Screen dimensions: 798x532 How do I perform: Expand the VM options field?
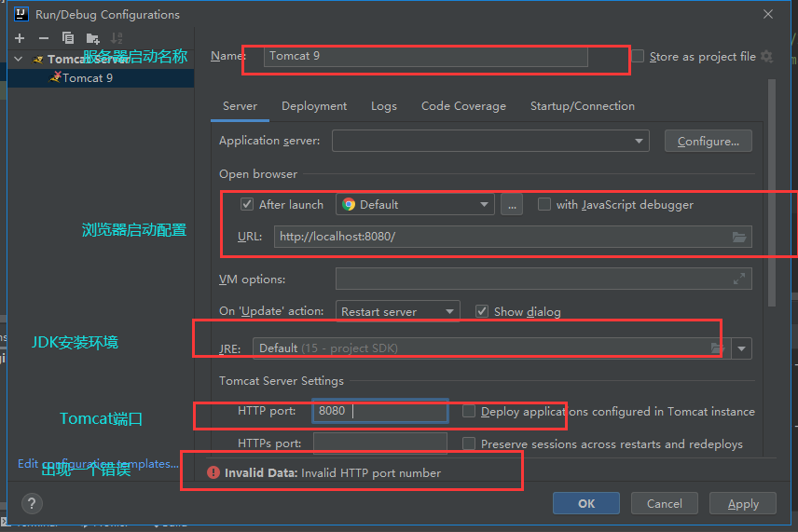click(x=739, y=279)
